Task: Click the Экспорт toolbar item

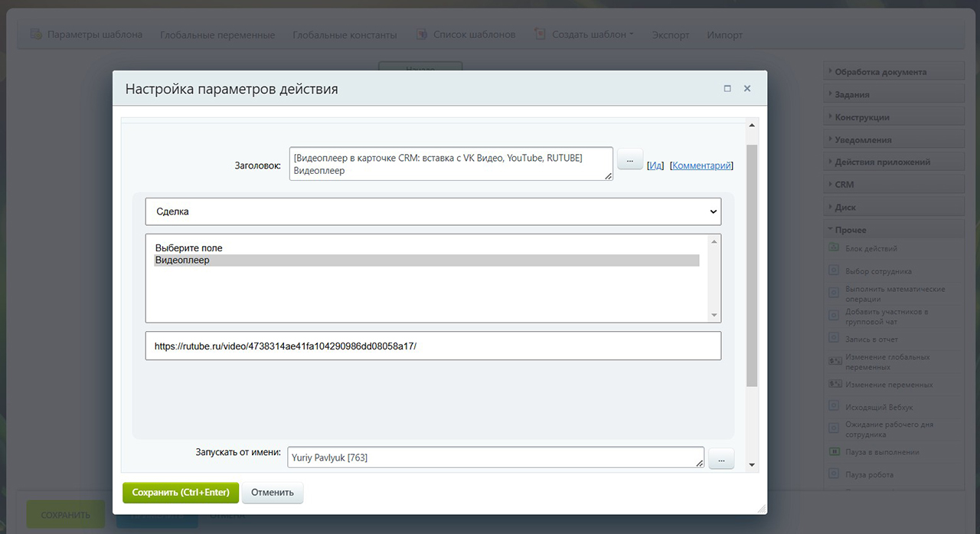Action: point(670,34)
